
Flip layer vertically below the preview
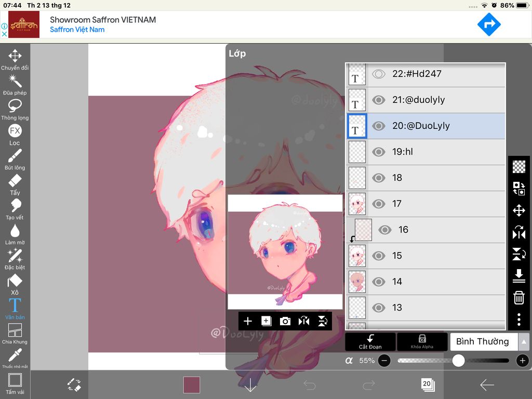point(323,321)
